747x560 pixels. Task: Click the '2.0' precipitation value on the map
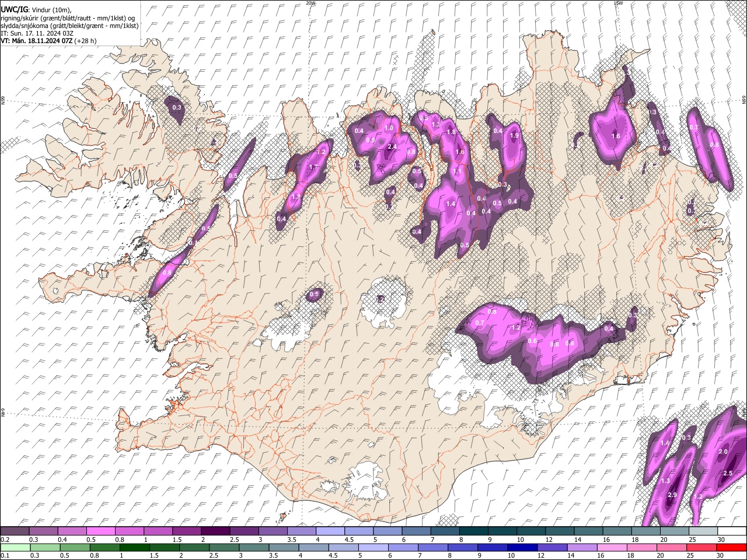723,452
